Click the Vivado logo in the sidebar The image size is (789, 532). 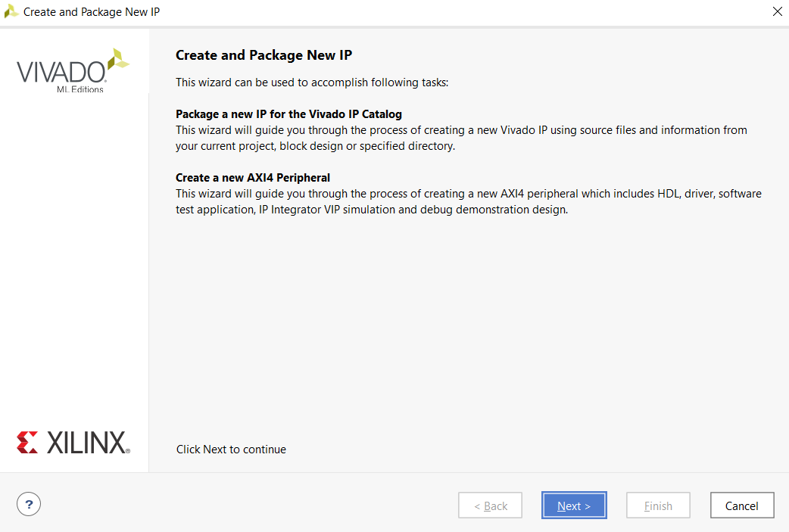pyautogui.click(x=72, y=70)
